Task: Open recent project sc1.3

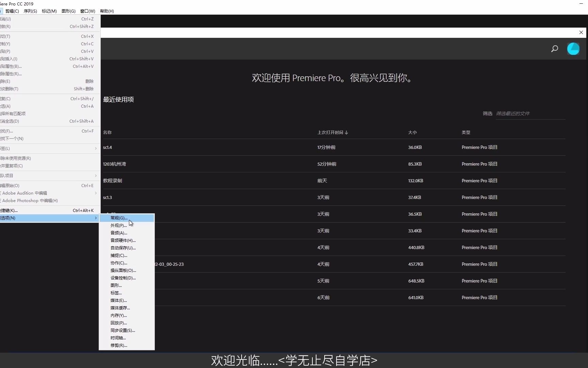Action: coord(108,197)
